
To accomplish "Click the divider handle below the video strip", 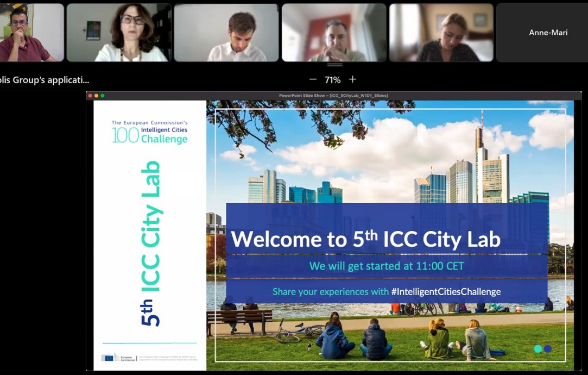I will coord(334,65).
